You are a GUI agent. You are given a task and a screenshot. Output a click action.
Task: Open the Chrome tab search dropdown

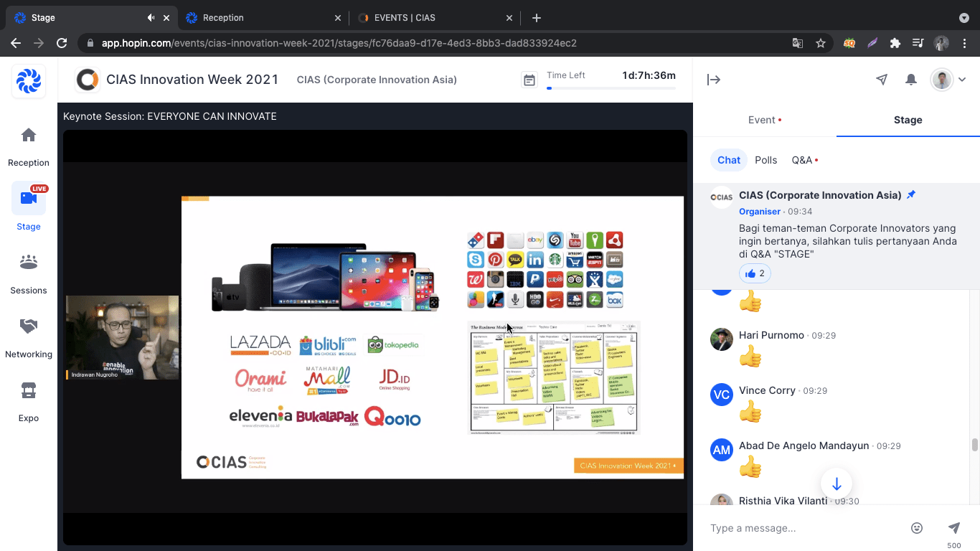coord(963,18)
